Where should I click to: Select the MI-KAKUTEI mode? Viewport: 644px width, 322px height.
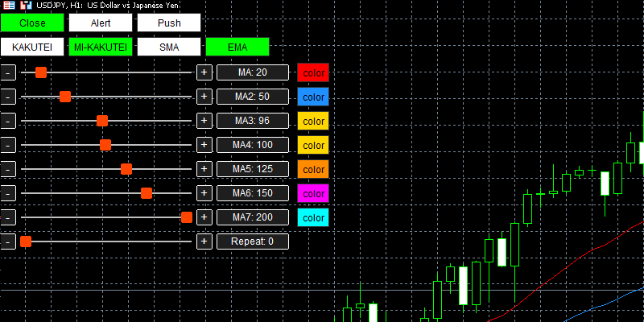tap(101, 47)
